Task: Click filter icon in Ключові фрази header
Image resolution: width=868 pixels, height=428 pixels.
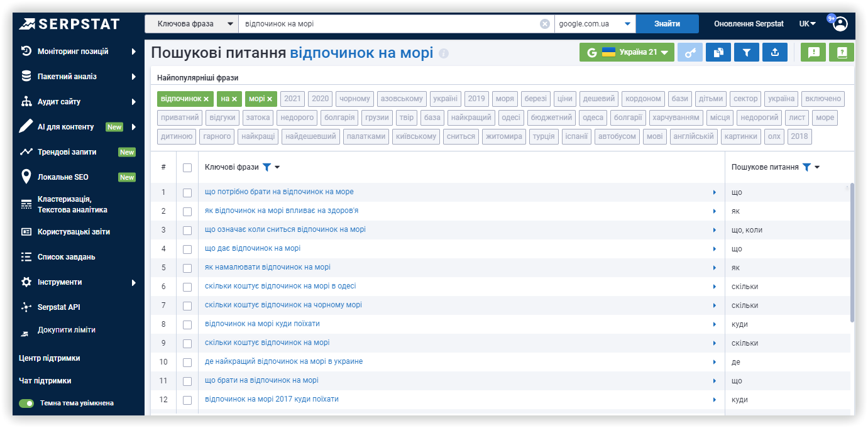Action: pyautogui.click(x=266, y=167)
